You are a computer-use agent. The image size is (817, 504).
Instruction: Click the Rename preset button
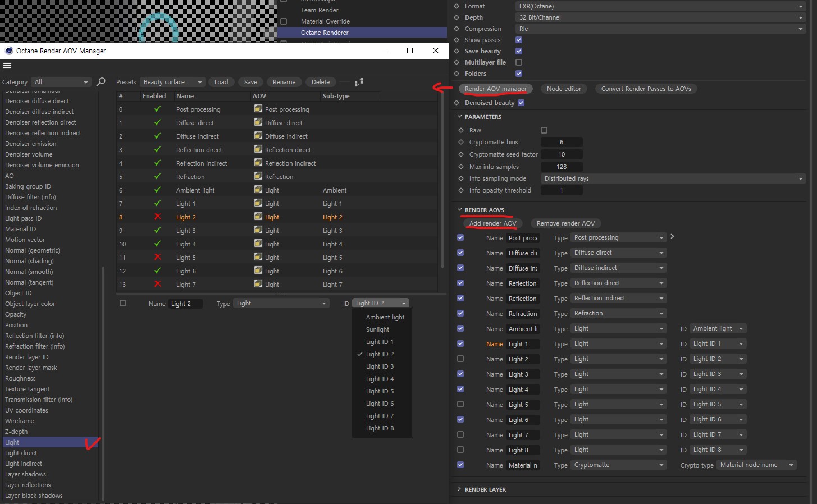[x=284, y=82]
